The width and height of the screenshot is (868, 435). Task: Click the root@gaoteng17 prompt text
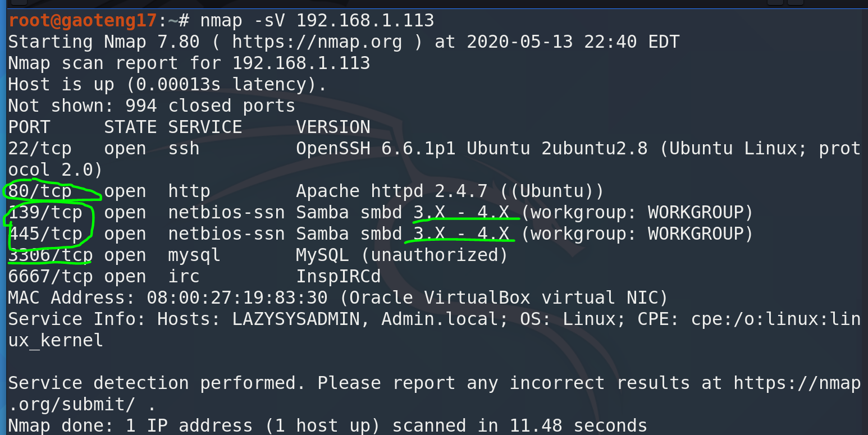click(82, 21)
